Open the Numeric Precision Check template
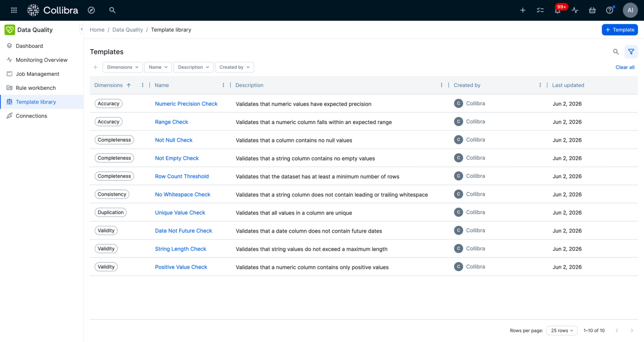This screenshot has width=644, height=342. point(186,103)
